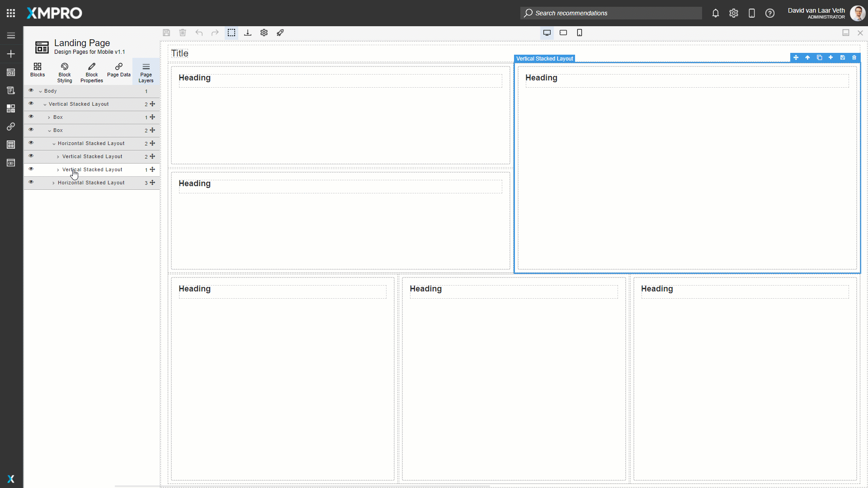Viewport: 868px width, 488px height.
Task: Open the Page Layers tab
Action: pyautogui.click(x=146, y=72)
